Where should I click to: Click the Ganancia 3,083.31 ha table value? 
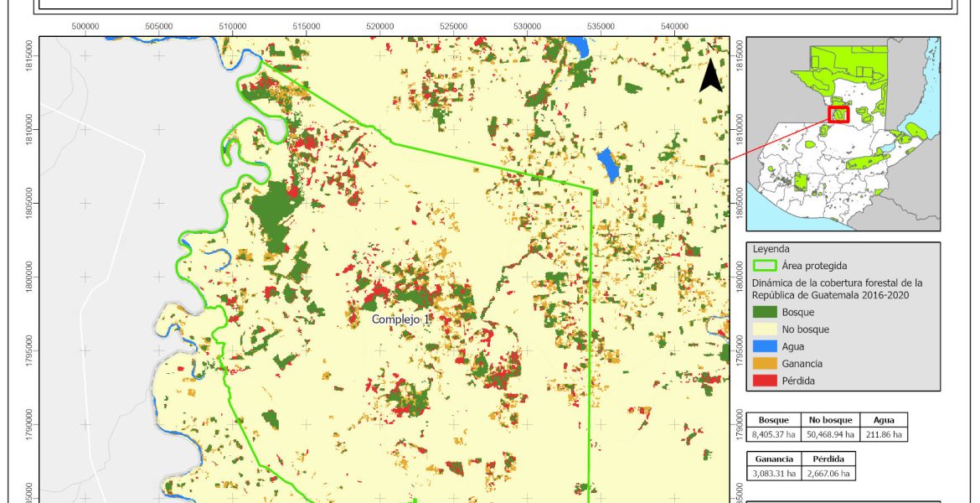click(775, 474)
